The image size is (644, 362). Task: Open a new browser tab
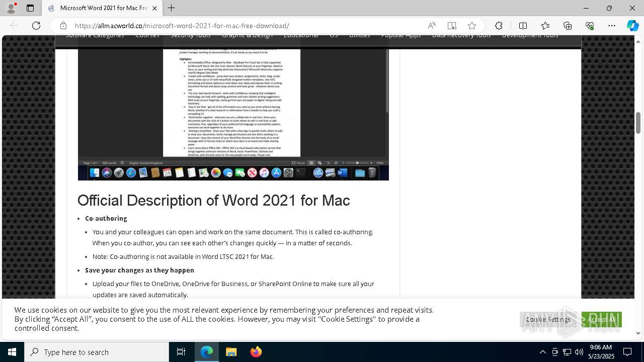click(x=172, y=8)
